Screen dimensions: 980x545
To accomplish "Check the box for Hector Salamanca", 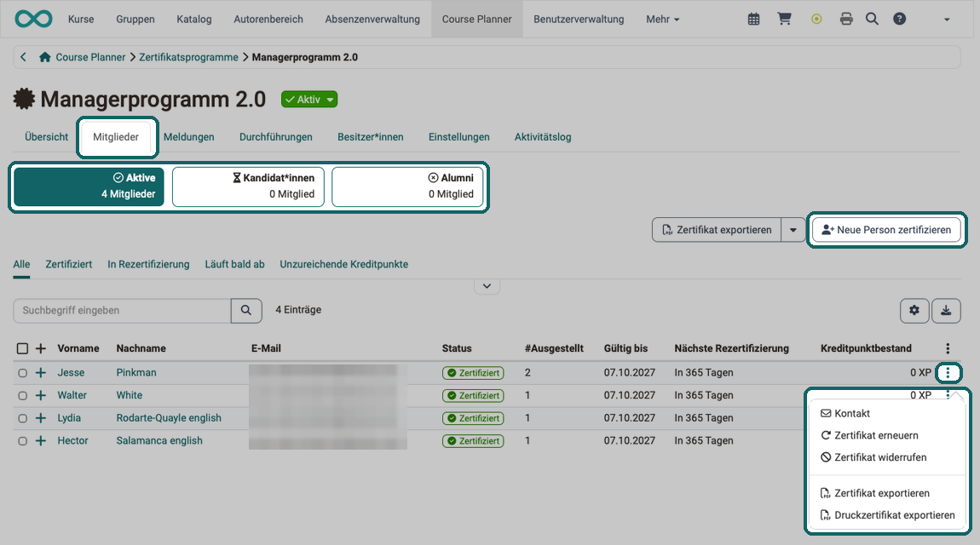I will (22, 441).
